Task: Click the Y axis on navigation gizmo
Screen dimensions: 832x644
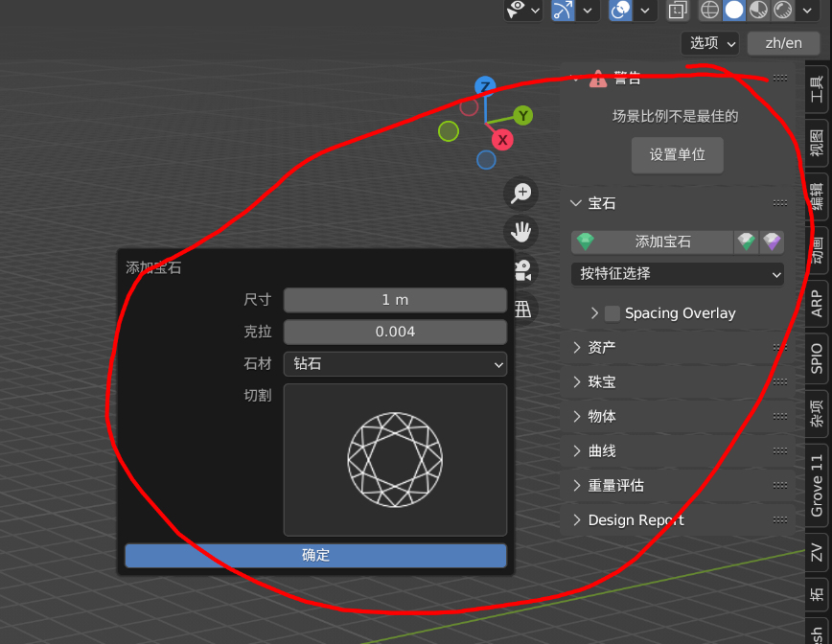Action: point(523,116)
